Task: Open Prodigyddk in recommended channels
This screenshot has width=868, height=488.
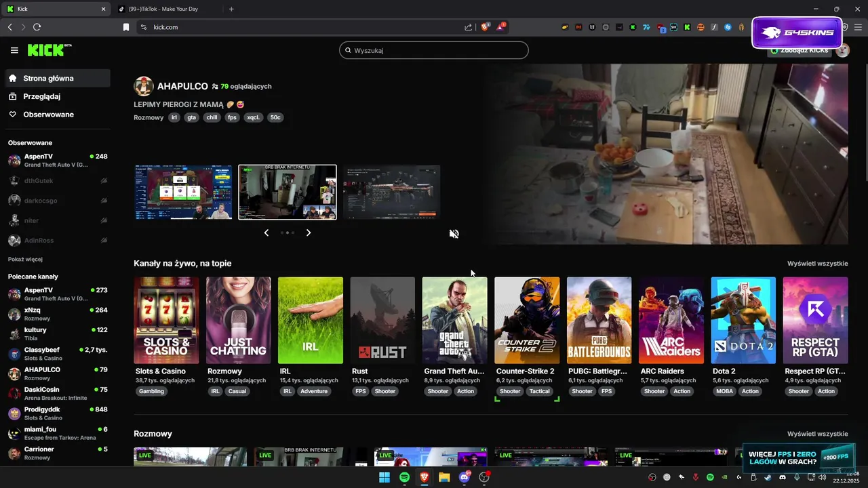Action: point(58,413)
